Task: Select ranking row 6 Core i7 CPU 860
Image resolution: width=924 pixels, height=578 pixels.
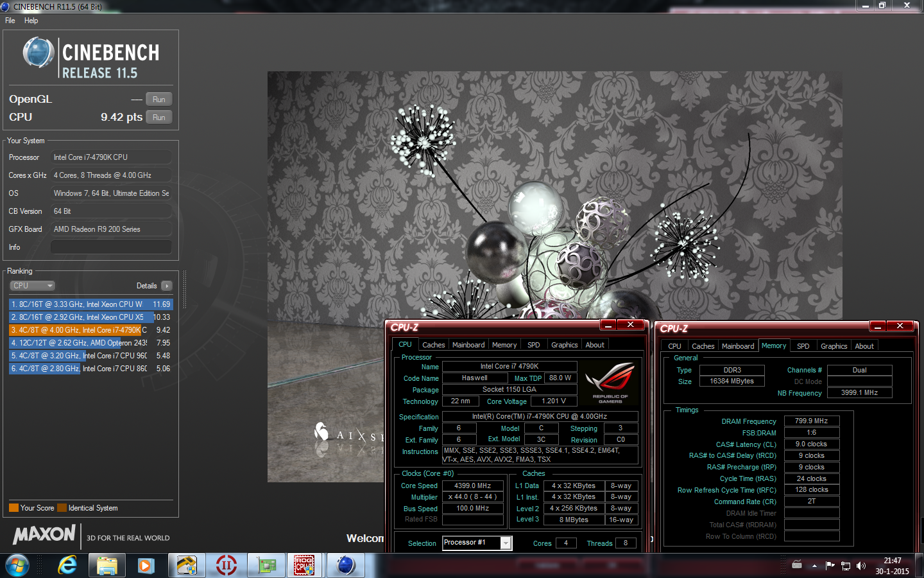Action: (x=90, y=369)
